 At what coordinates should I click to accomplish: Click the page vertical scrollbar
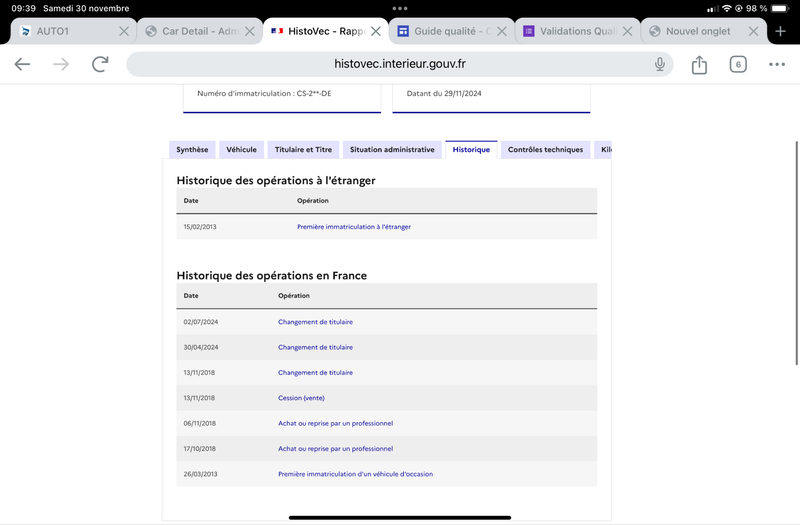(796, 253)
